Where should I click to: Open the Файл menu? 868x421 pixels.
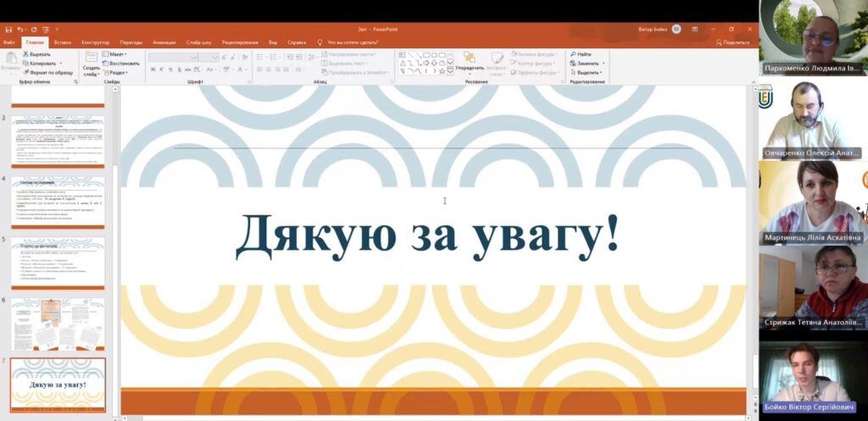point(9,42)
